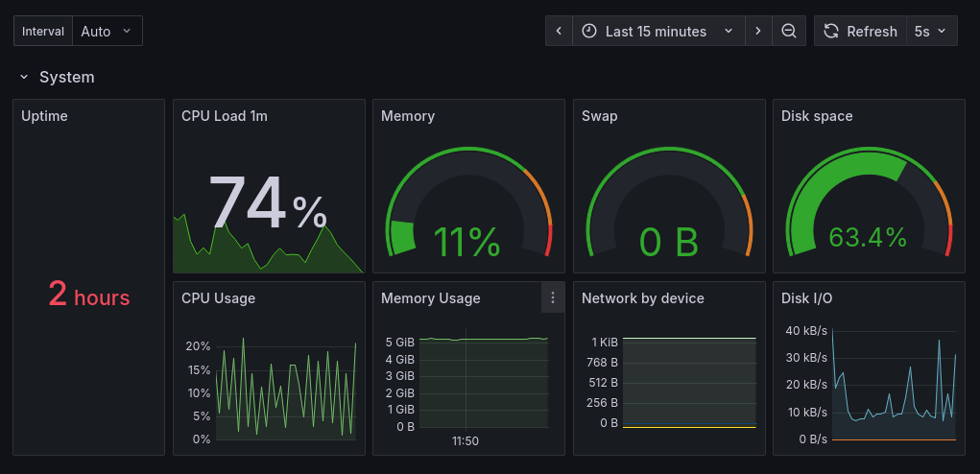Click the Network by device panel title
This screenshot has height=474, width=980.
pyautogui.click(x=643, y=298)
